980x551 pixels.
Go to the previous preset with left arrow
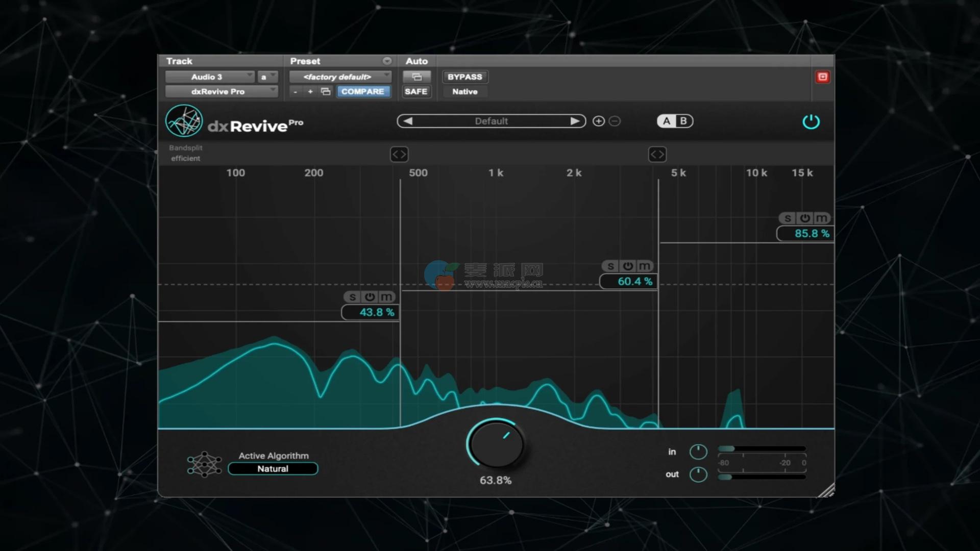408,121
